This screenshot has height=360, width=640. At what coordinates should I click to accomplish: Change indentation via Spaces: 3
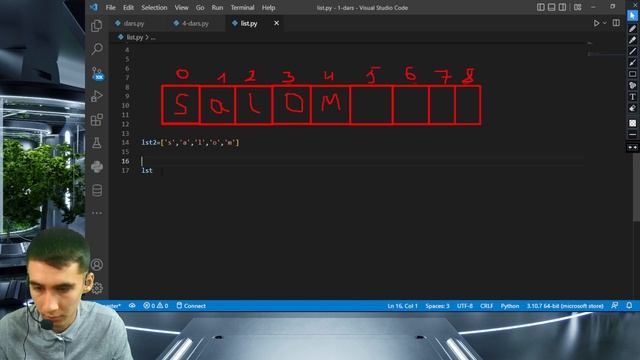pos(437,306)
